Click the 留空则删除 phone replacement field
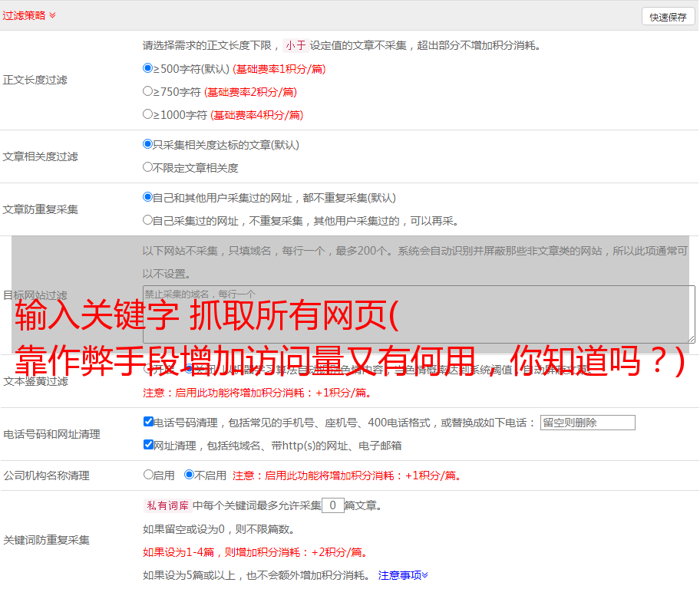Screen dimensions: 700x589 click(587, 423)
